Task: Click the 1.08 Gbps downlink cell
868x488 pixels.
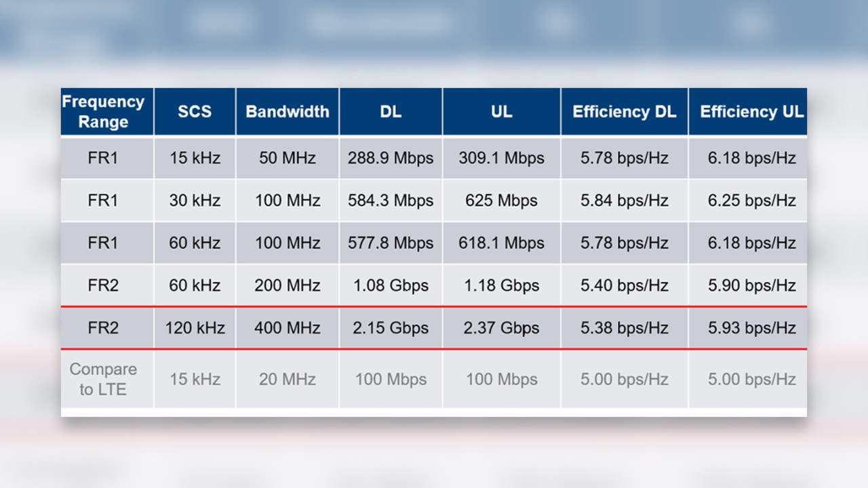Action: [391, 285]
